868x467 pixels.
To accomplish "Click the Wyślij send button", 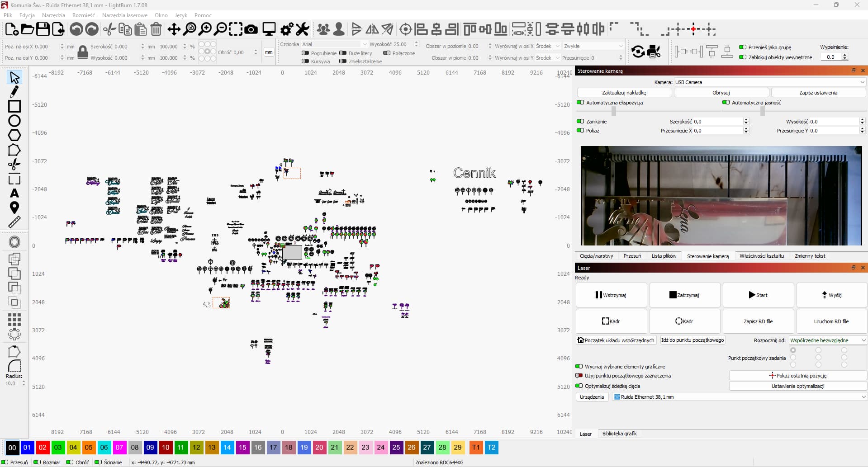I will click(x=832, y=295).
